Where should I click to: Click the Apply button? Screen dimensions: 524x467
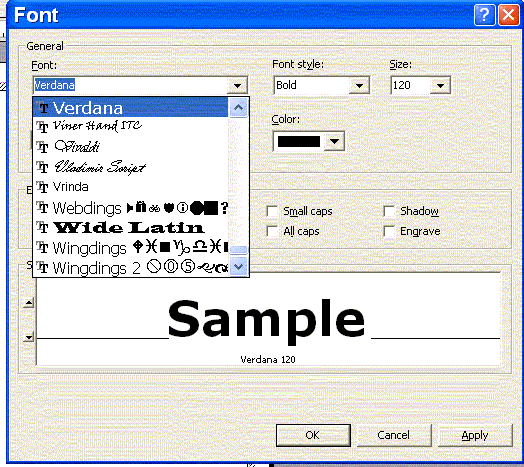pyautogui.click(x=475, y=435)
